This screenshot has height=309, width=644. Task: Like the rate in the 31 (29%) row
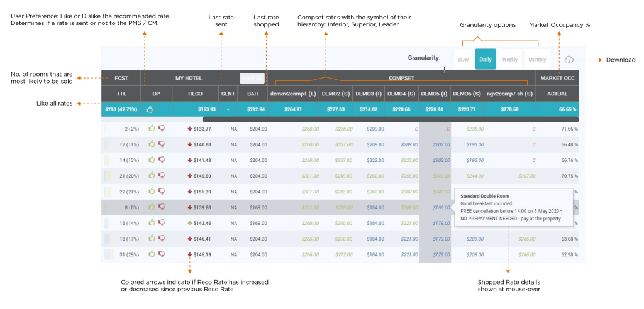pyautogui.click(x=152, y=254)
